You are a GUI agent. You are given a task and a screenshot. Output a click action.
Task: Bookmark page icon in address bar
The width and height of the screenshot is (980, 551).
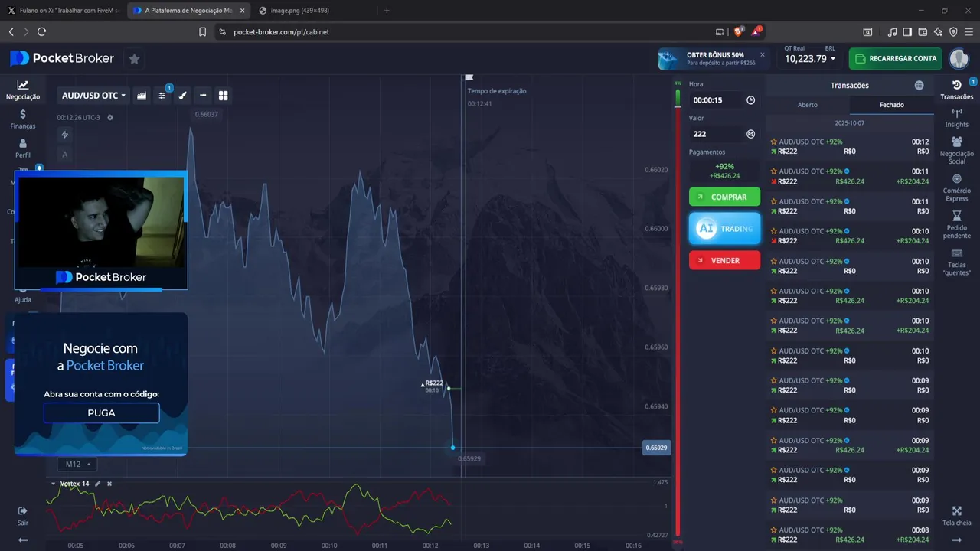pyautogui.click(x=202, y=32)
